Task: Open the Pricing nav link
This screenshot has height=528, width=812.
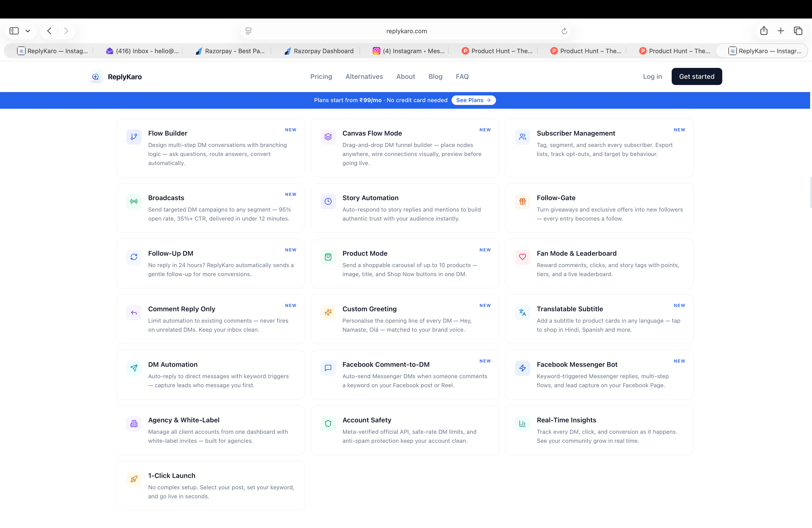Action: [321, 77]
